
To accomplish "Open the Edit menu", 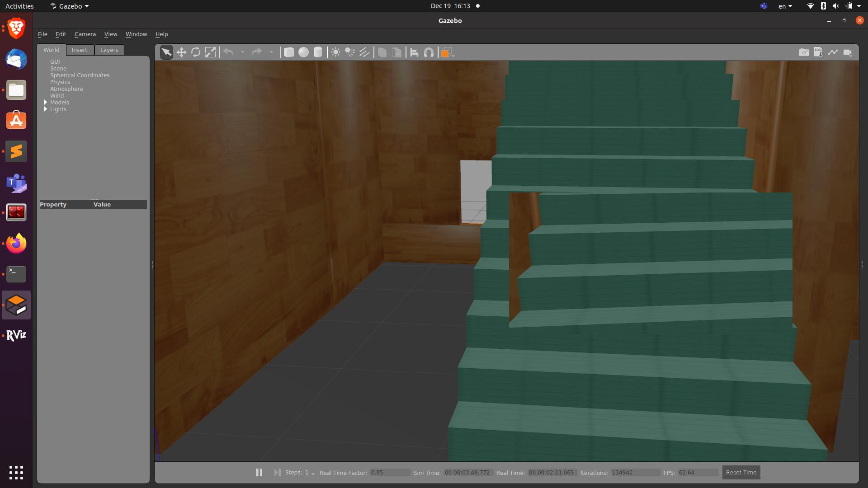I will click(61, 34).
